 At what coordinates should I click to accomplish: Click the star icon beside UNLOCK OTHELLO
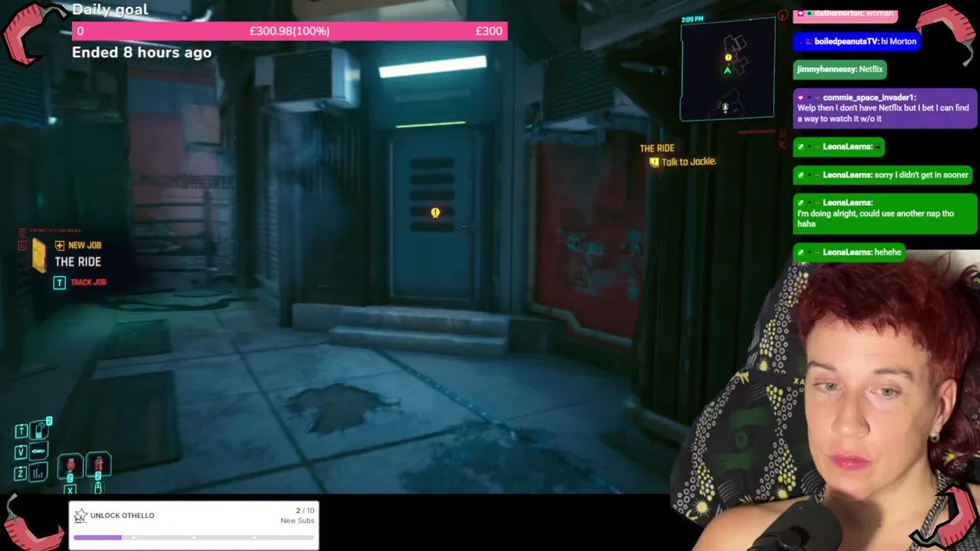pyautogui.click(x=80, y=516)
